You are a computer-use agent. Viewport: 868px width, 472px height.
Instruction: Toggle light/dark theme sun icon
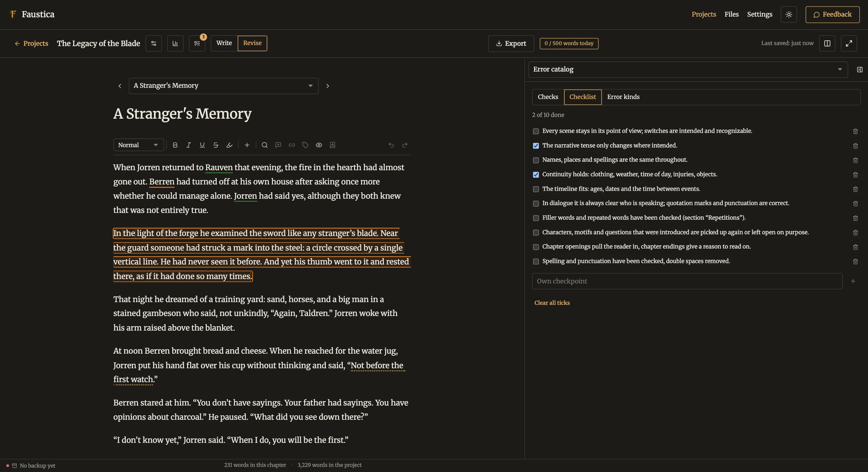point(789,15)
